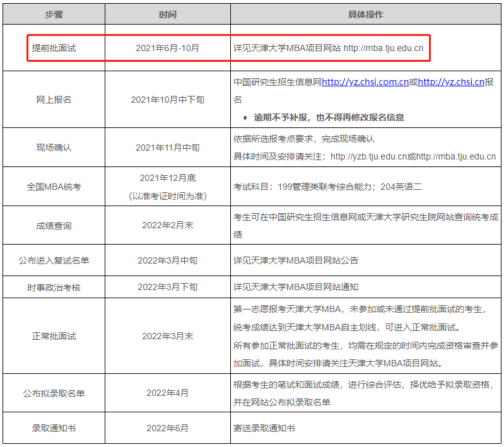Select the 公布拟录取名单 cell
The height and width of the screenshot is (447, 504).
54,393
